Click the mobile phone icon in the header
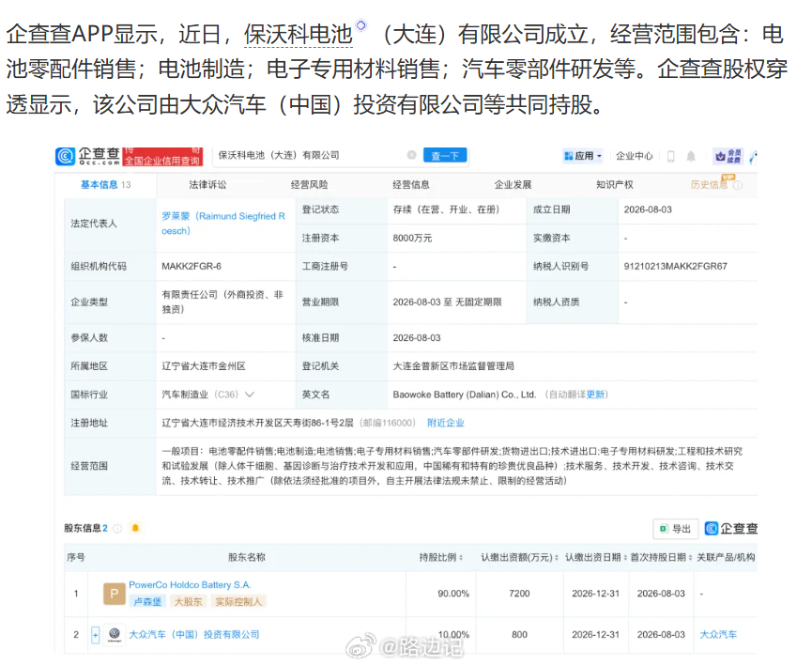812x666 pixels. 670,156
